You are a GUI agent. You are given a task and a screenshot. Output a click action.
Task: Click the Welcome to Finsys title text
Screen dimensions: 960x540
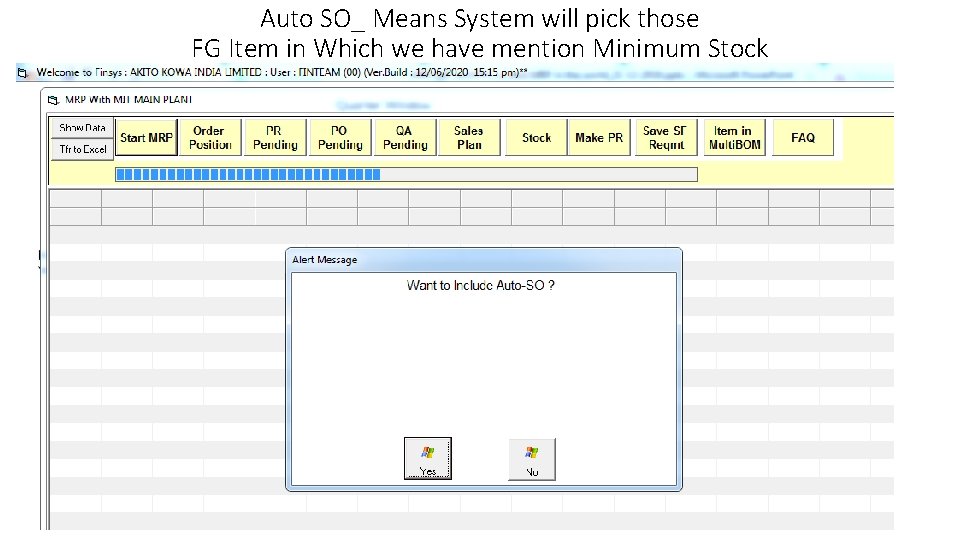coord(282,72)
